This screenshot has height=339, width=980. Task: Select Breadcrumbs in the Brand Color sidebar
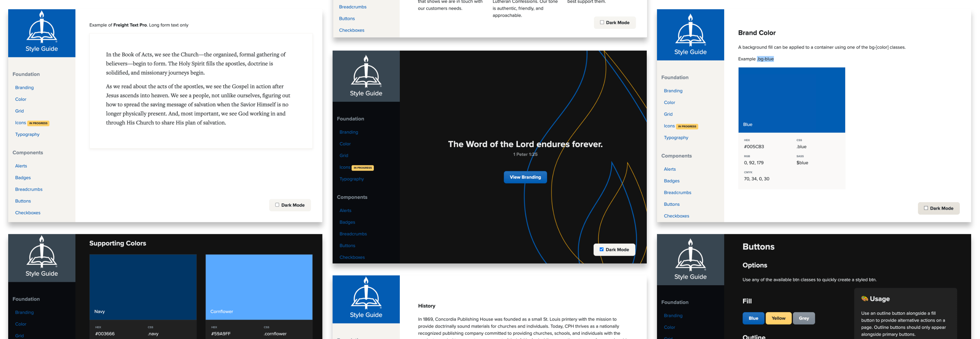(678, 193)
